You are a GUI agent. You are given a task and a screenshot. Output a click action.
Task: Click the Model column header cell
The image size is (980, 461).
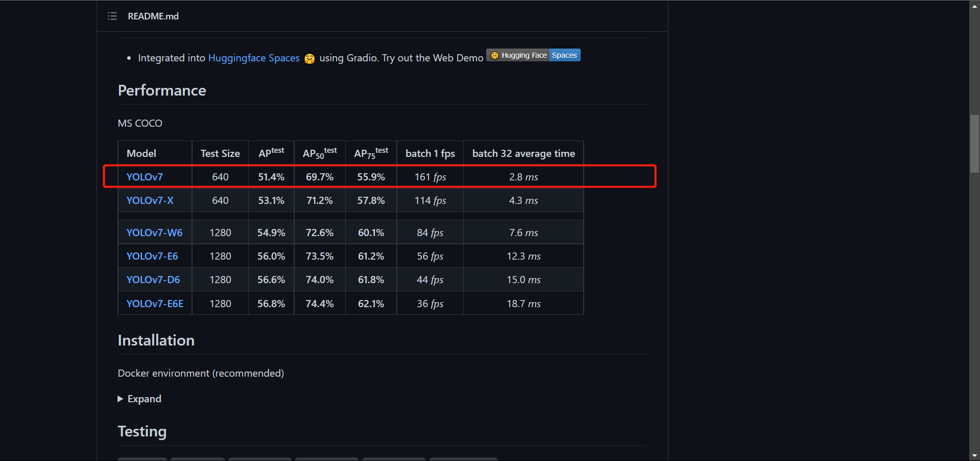[141, 153]
